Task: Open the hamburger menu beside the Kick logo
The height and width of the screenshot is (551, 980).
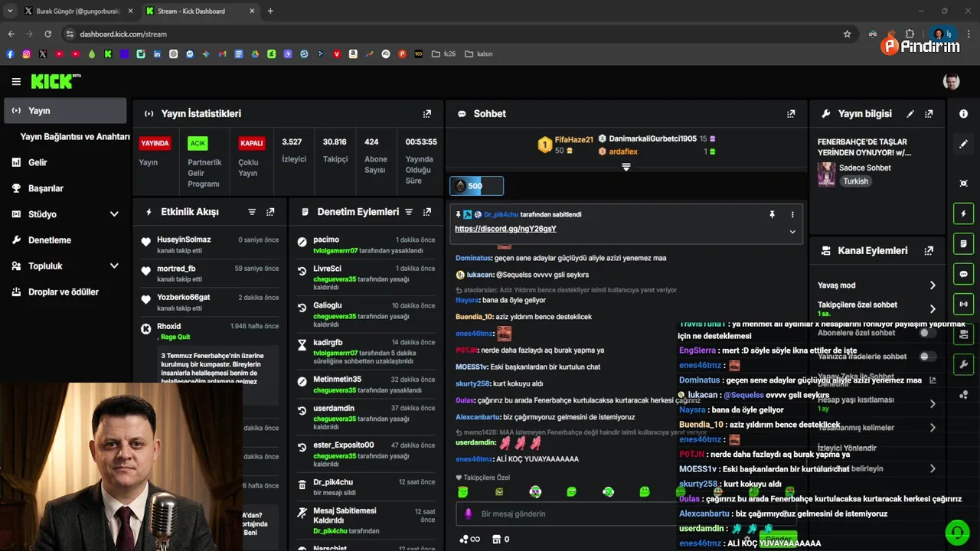Action: [x=16, y=81]
